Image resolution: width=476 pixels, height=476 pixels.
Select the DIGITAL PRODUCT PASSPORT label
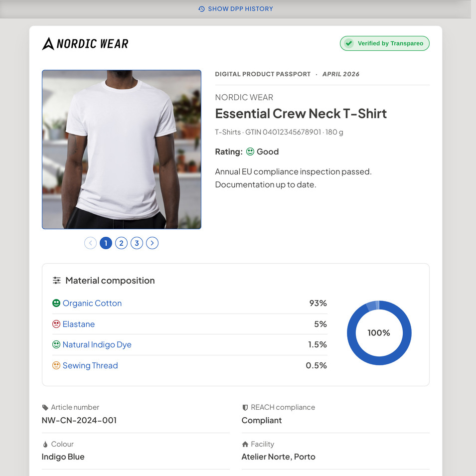263,74
